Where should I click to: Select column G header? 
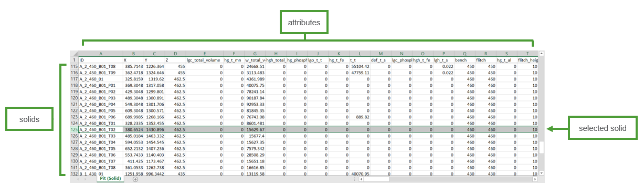[x=255, y=53]
